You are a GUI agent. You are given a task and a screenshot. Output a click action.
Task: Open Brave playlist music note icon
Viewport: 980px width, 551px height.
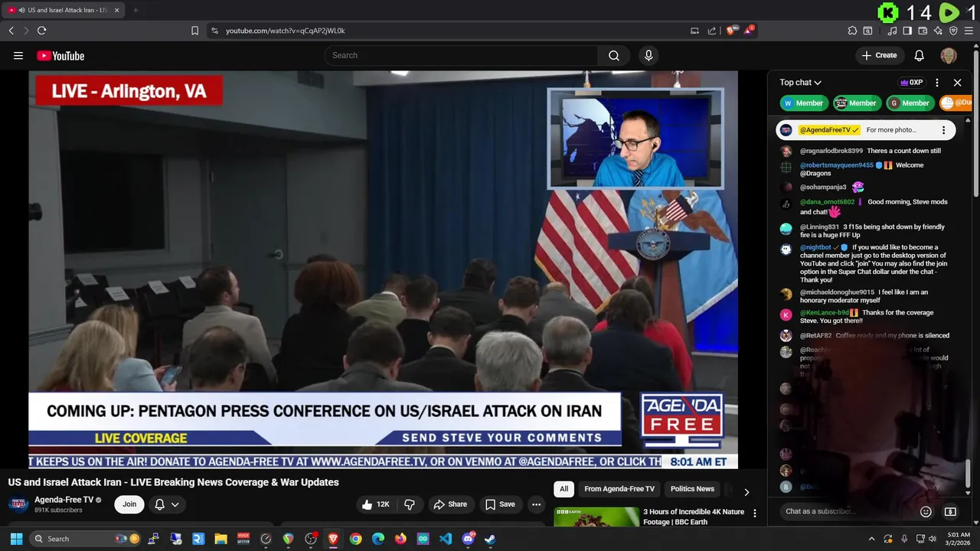click(892, 31)
